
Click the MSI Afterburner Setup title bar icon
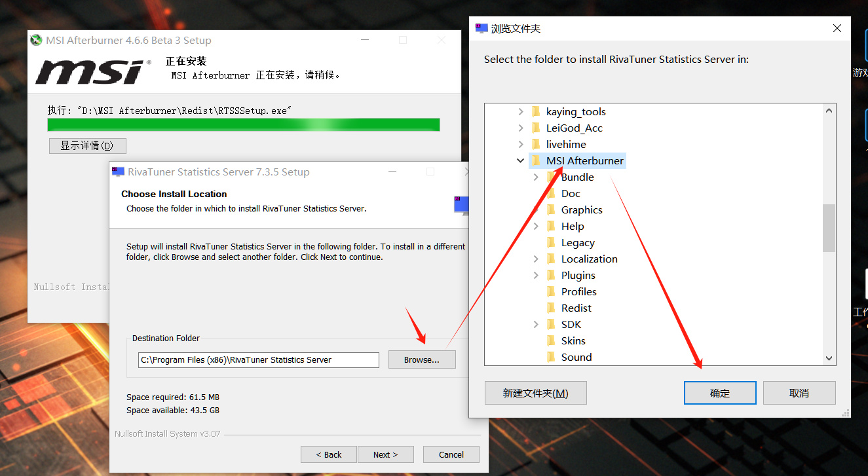(x=37, y=40)
